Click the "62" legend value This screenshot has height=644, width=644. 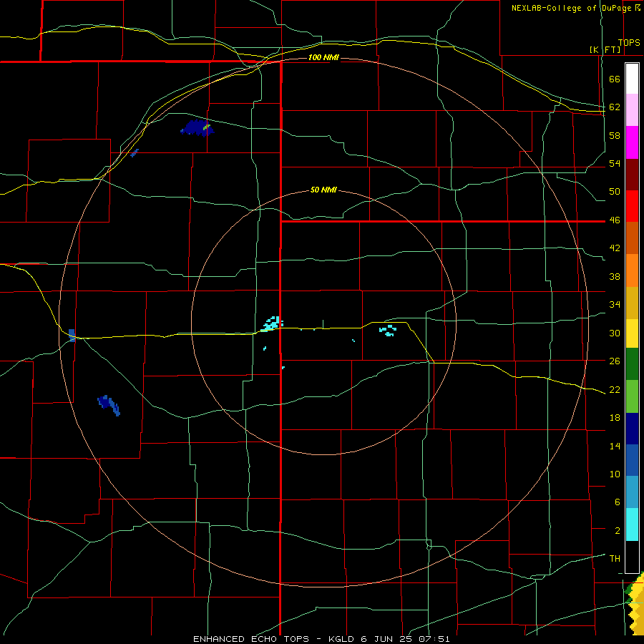pos(615,107)
